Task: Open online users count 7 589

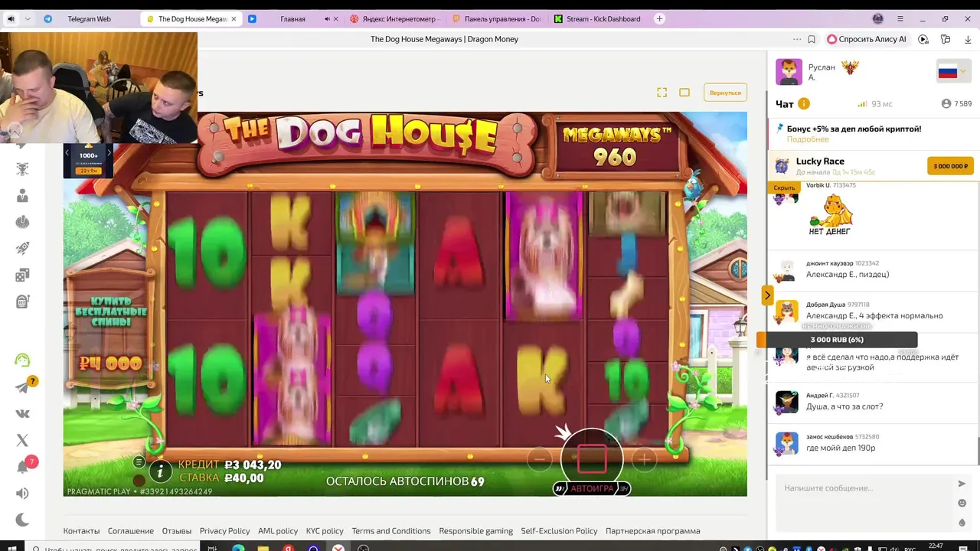Action: (956, 104)
